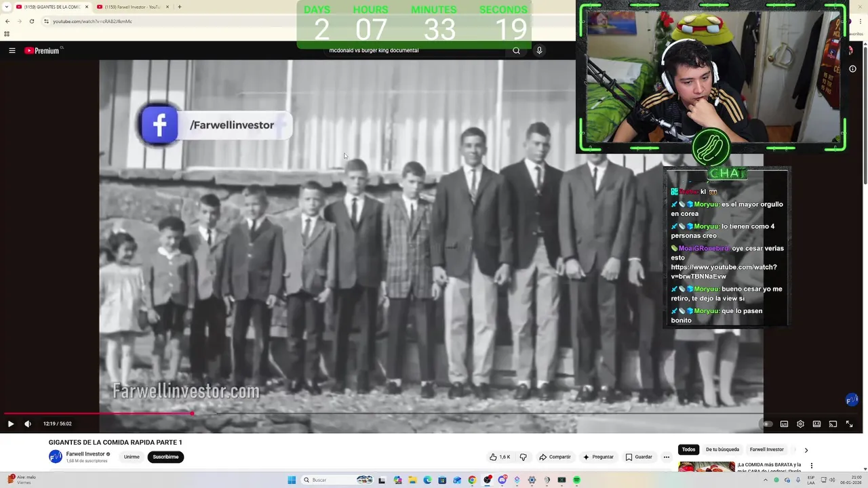Viewport: 868px width, 488px height.
Task: Reload the current page
Action: 31,21
